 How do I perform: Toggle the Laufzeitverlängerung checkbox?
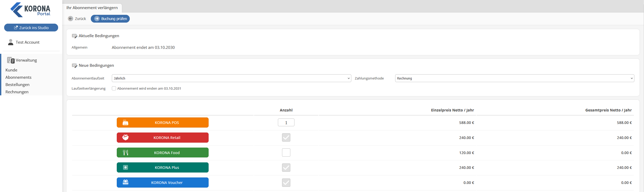pyautogui.click(x=114, y=88)
